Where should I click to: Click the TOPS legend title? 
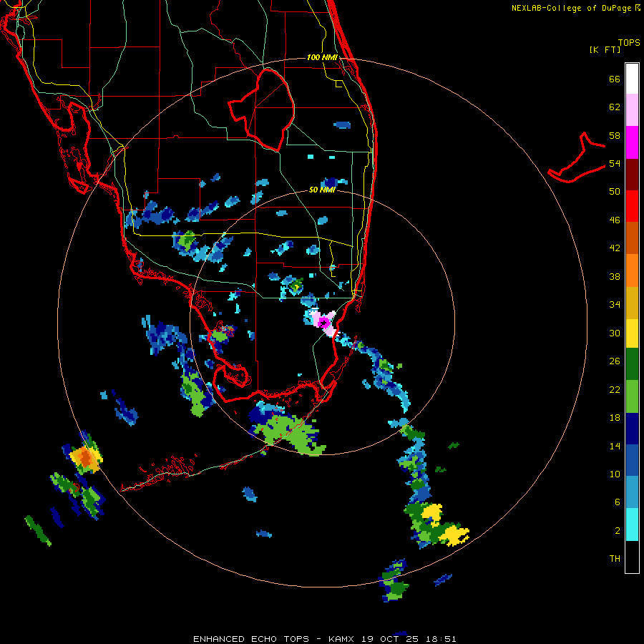tap(629, 43)
